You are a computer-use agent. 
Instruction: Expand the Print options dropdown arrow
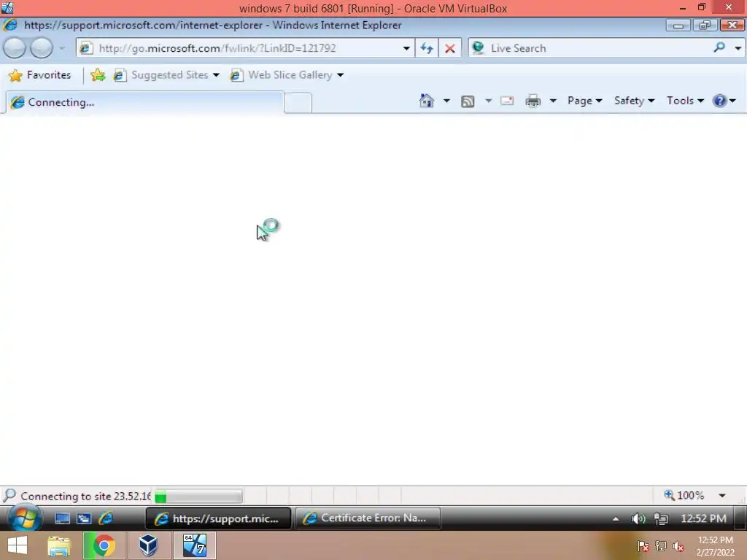553,101
